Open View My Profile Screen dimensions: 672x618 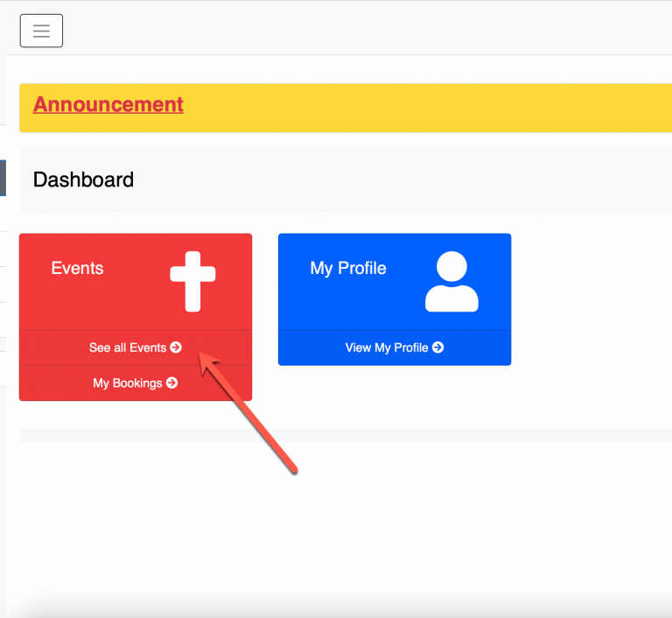pyautogui.click(x=395, y=348)
